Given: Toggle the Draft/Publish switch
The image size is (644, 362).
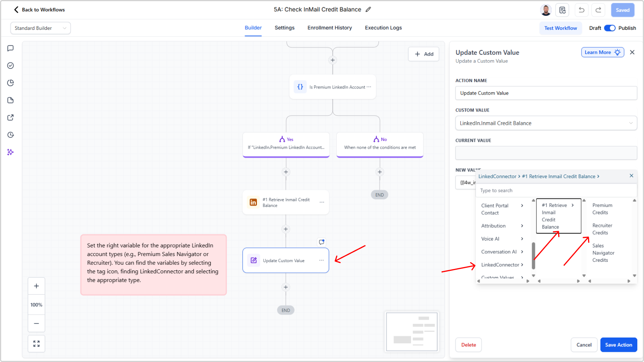Looking at the screenshot, I should coord(610,28).
